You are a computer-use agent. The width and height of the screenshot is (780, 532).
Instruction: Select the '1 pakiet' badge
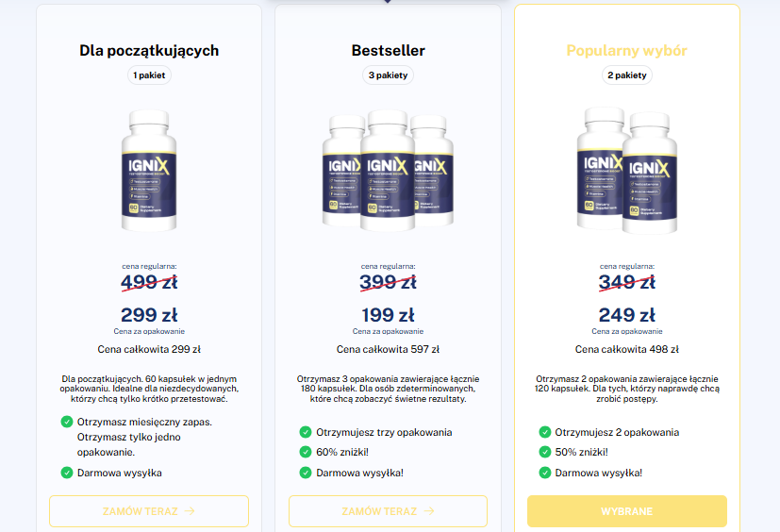[x=149, y=75]
